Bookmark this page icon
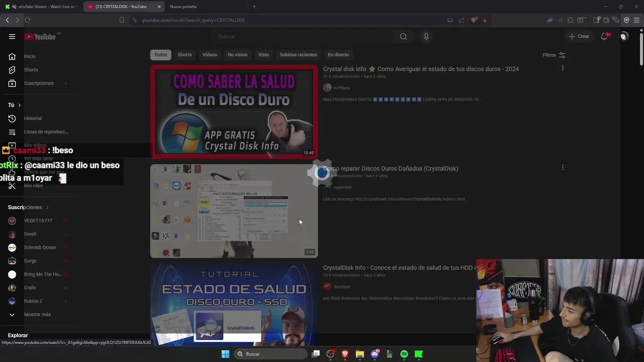Screen dimensions: 644x362 tap(121, 20)
